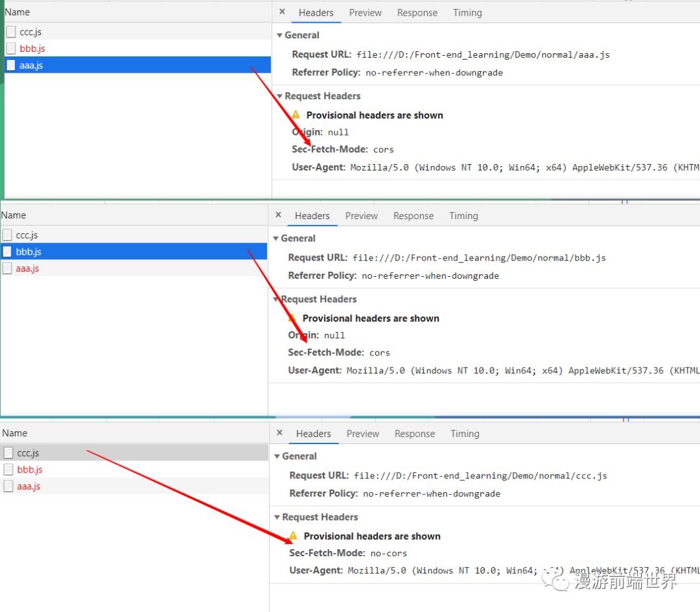Click the User-Agent value in the bbb.js details
The height and width of the screenshot is (612, 700).
point(523,370)
